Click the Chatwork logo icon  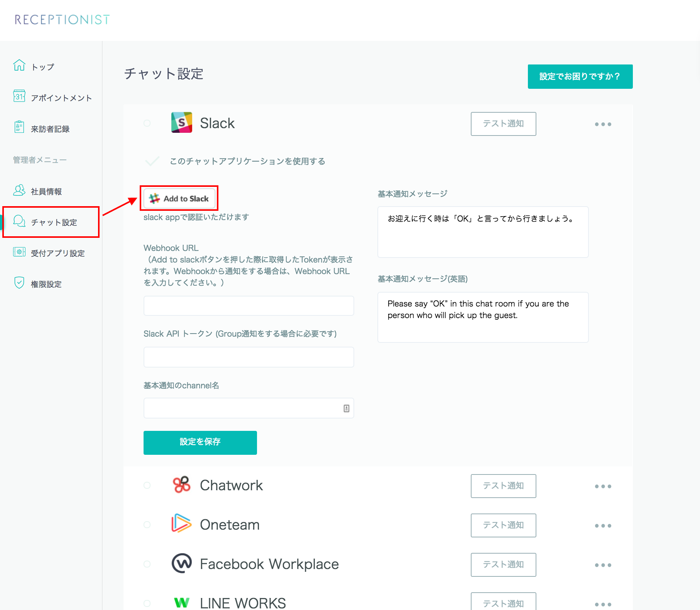tap(181, 485)
